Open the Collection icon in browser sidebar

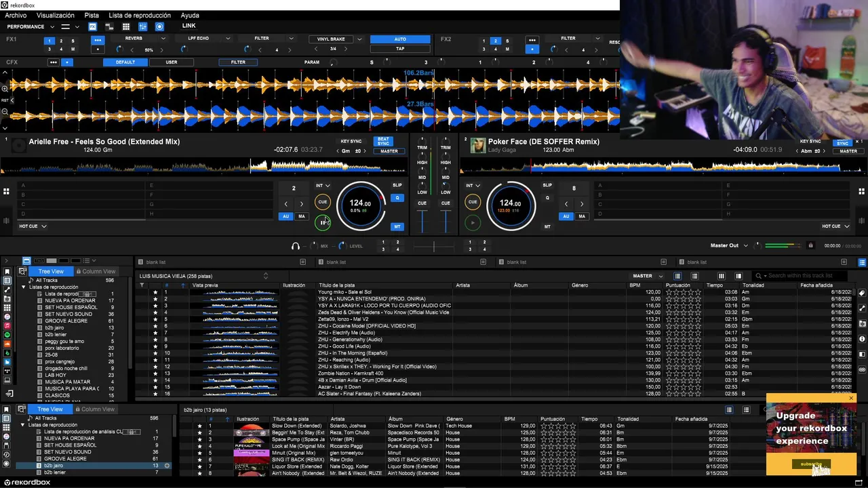pyautogui.click(x=7, y=281)
